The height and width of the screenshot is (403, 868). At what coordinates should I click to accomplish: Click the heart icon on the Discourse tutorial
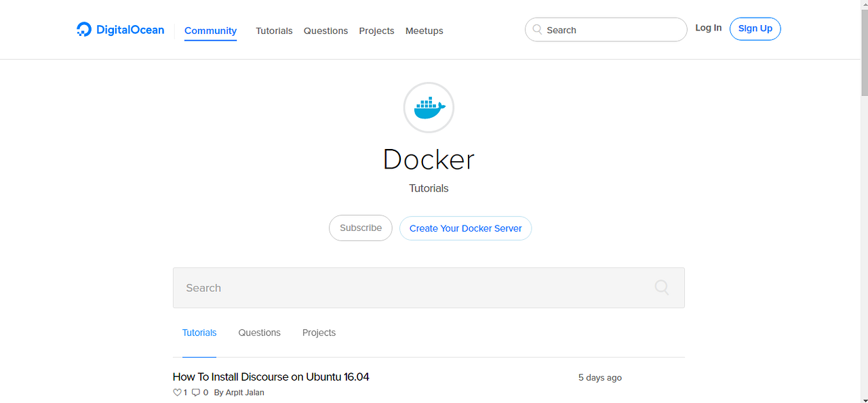click(x=176, y=392)
